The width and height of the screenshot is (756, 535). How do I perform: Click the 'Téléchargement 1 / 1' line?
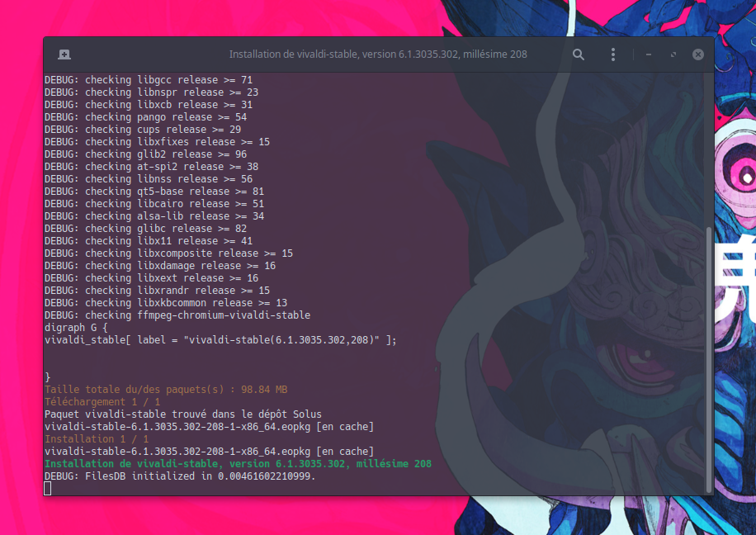102,402
